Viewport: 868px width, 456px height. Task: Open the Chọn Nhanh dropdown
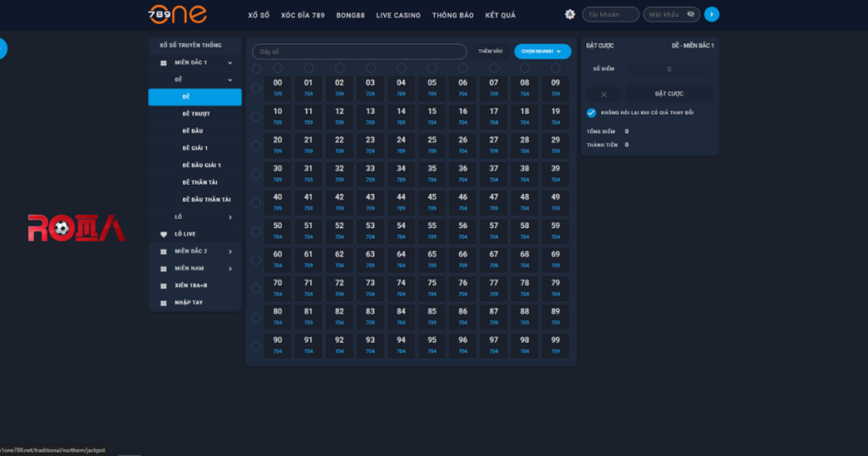pyautogui.click(x=542, y=52)
